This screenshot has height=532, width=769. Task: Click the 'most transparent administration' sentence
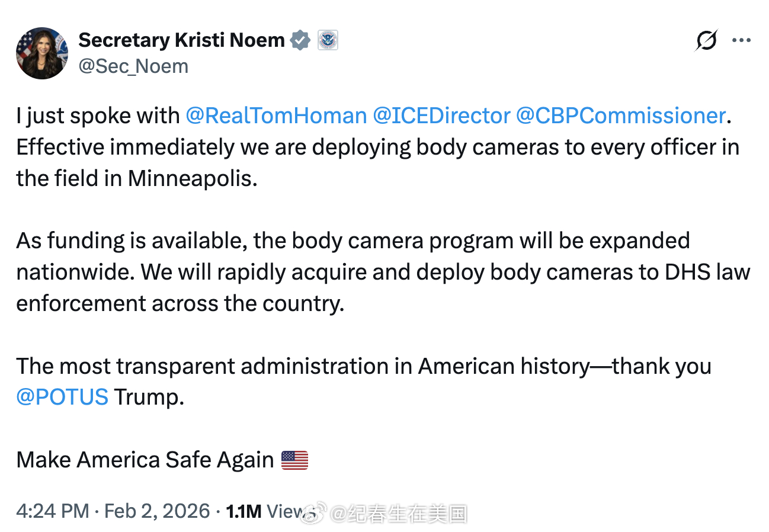coord(364,381)
